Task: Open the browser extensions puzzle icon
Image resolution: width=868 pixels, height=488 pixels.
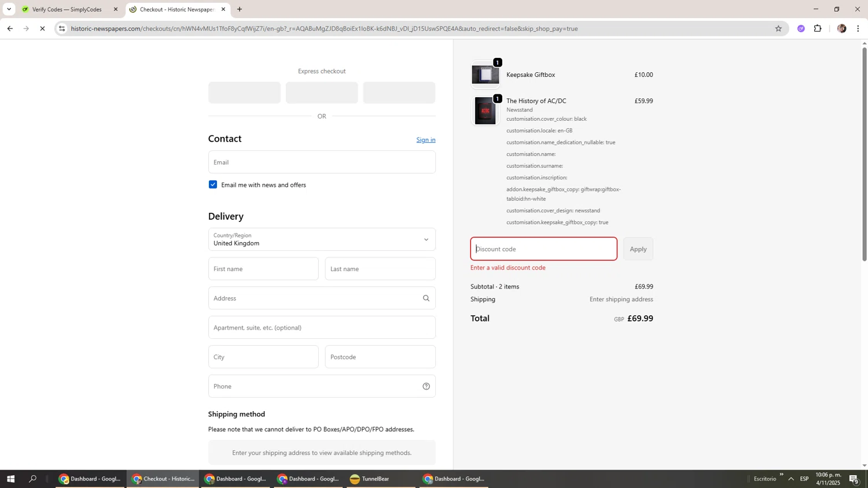Action: coord(818,28)
